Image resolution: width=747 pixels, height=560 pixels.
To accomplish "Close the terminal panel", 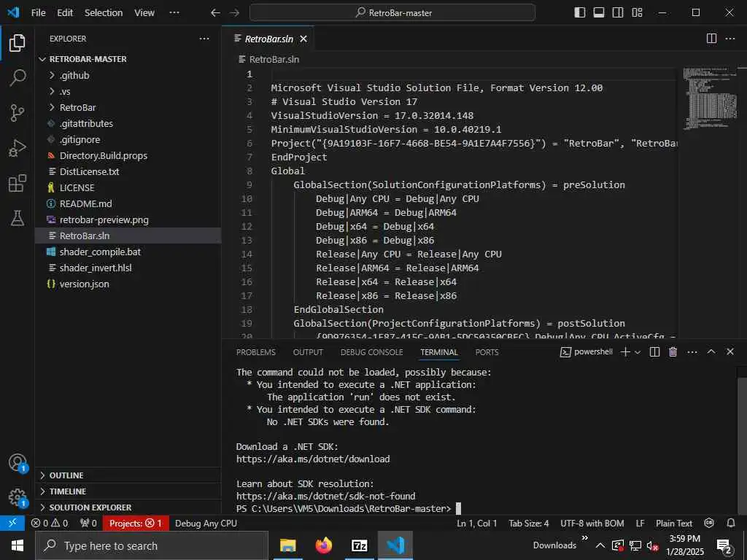I will tap(729, 351).
